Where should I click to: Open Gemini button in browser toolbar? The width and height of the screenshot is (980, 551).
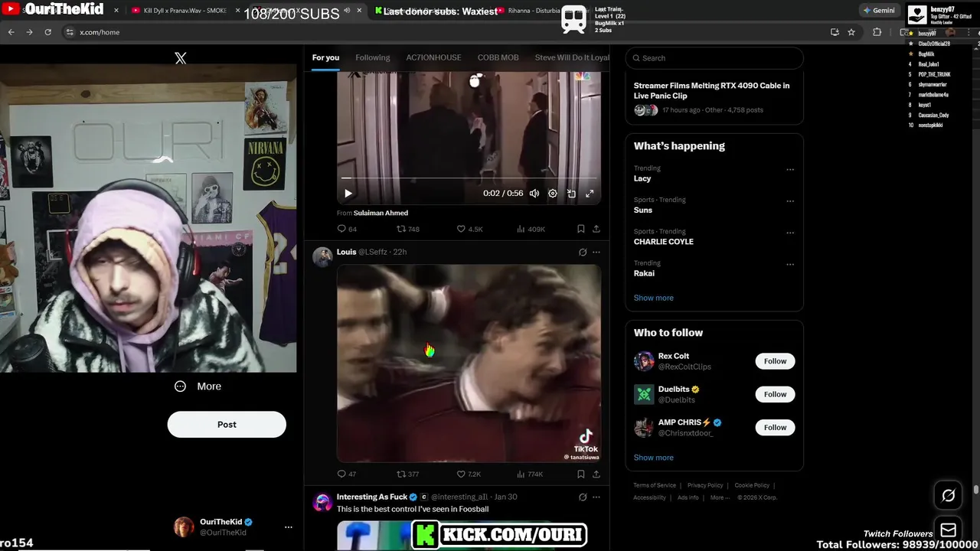(878, 11)
